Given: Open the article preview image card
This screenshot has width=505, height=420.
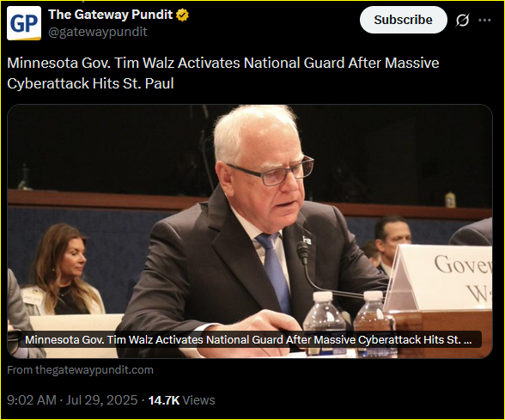Looking at the screenshot, I should tap(250, 231).
